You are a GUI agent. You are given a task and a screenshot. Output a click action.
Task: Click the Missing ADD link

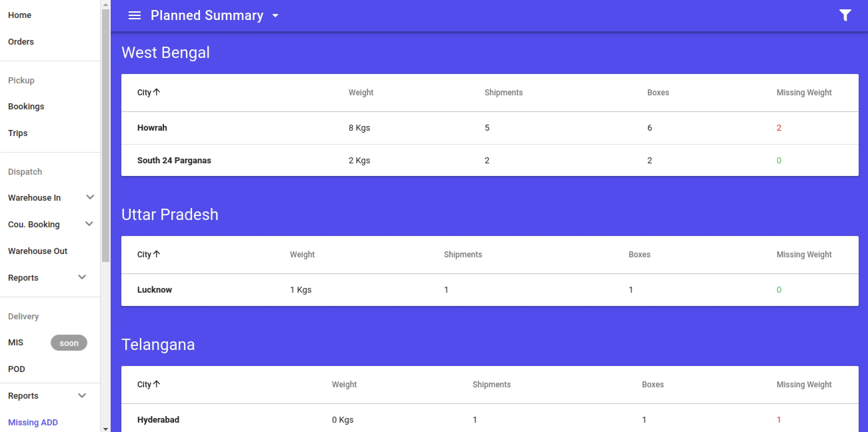(x=33, y=422)
